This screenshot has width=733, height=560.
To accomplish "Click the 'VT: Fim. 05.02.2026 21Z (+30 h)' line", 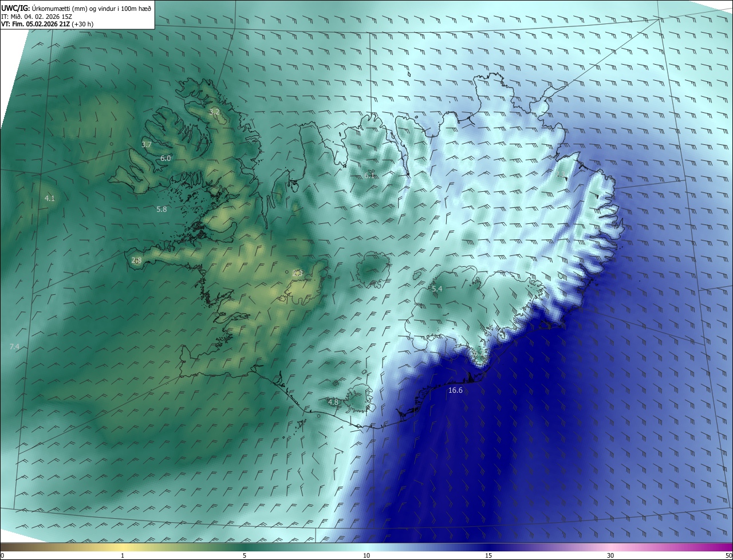I will point(47,24).
